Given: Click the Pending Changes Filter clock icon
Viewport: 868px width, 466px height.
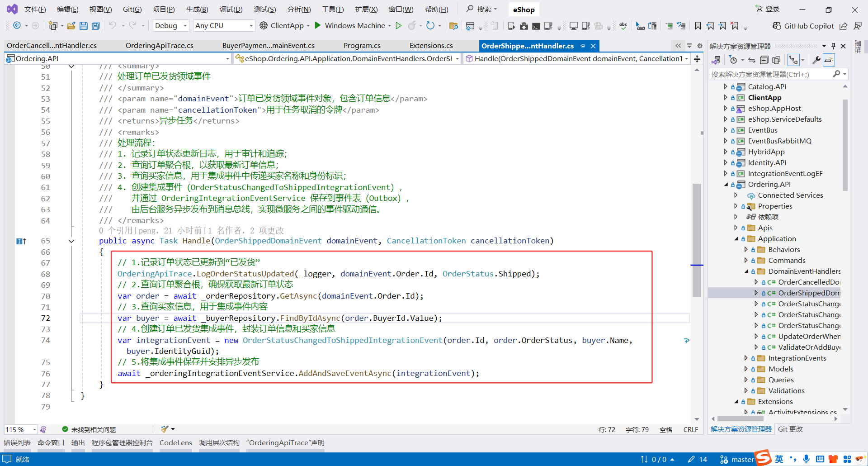Looking at the screenshot, I should 733,60.
